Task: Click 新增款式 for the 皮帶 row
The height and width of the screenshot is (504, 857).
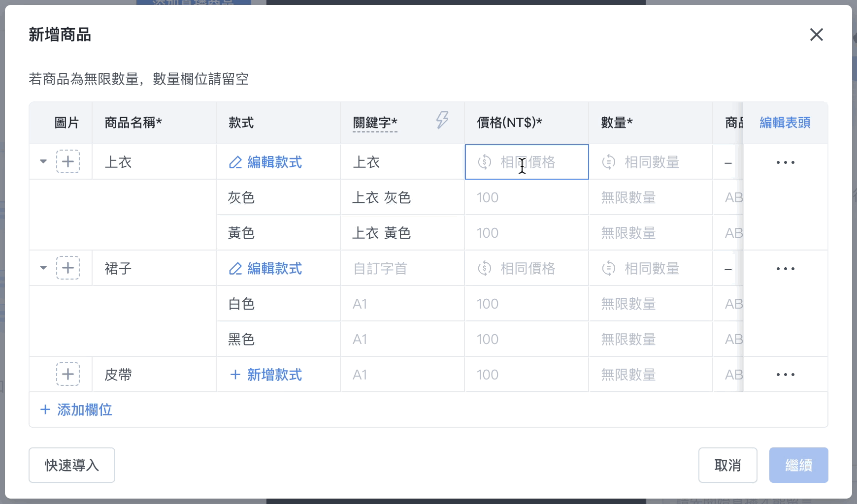Action: coord(265,375)
